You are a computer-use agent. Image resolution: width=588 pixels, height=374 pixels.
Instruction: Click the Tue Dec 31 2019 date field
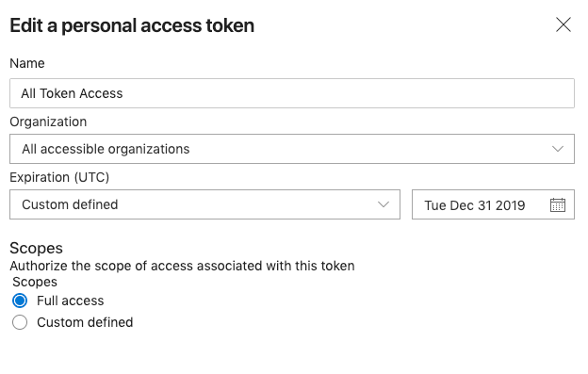pyautogui.click(x=493, y=204)
